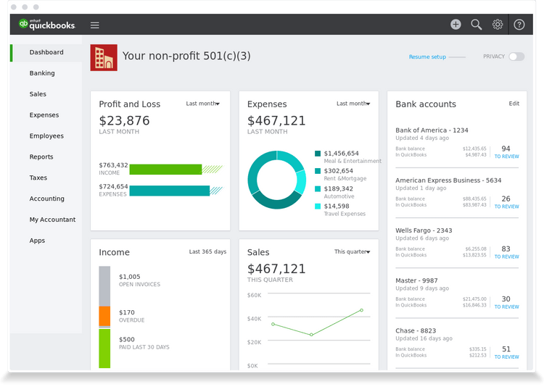544x392 pixels.
Task: Click the green income bar
Action: click(x=165, y=170)
